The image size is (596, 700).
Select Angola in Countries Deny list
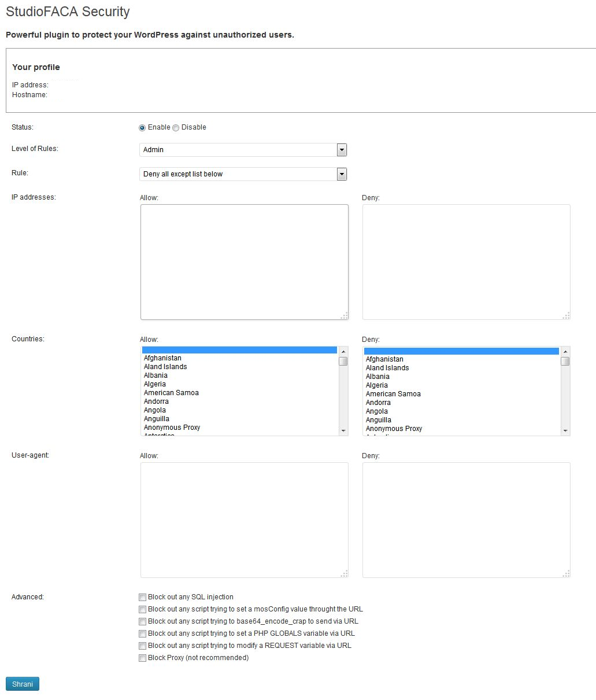tap(461, 411)
